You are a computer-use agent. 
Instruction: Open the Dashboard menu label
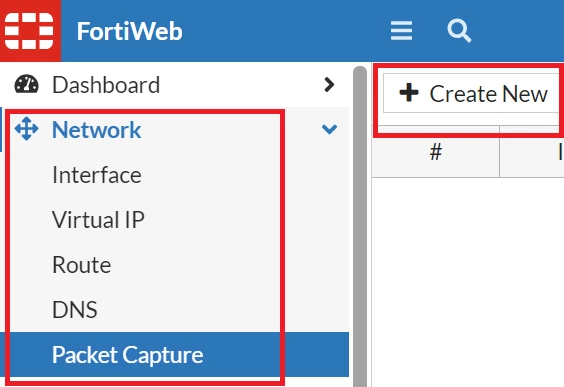tap(106, 85)
